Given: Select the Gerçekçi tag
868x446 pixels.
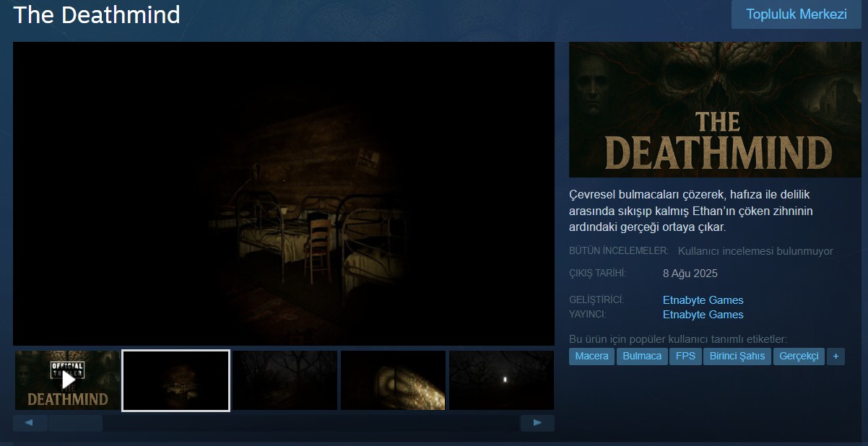Looking at the screenshot, I should (x=799, y=357).
